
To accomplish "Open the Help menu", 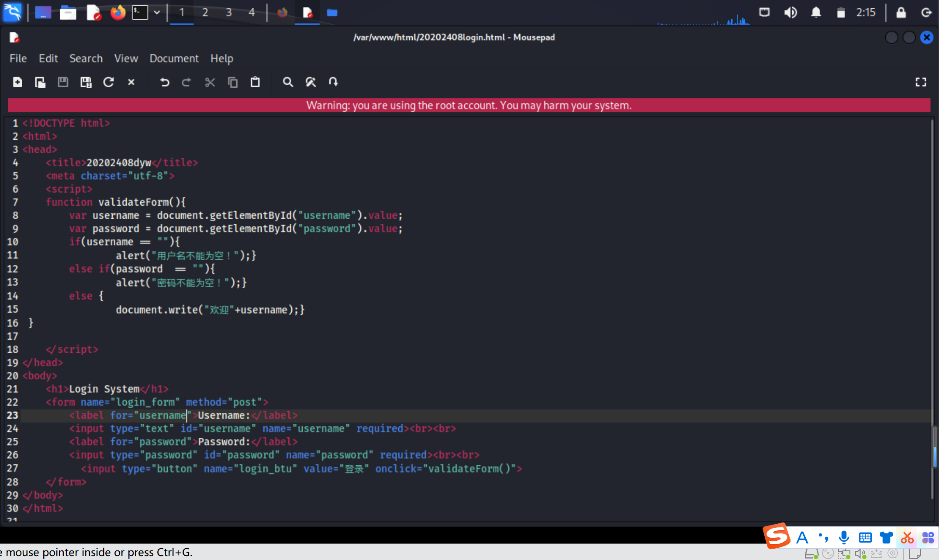I will pyautogui.click(x=222, y=58).
